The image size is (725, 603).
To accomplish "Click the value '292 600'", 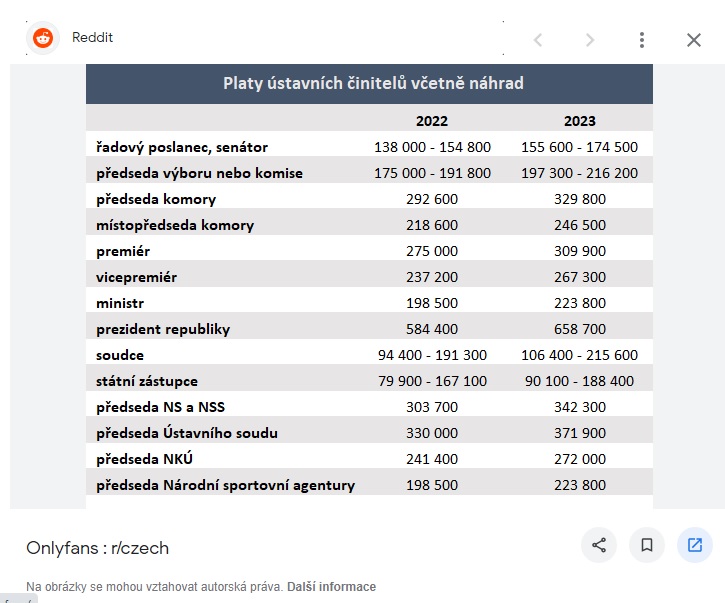I will pos(432,199).
